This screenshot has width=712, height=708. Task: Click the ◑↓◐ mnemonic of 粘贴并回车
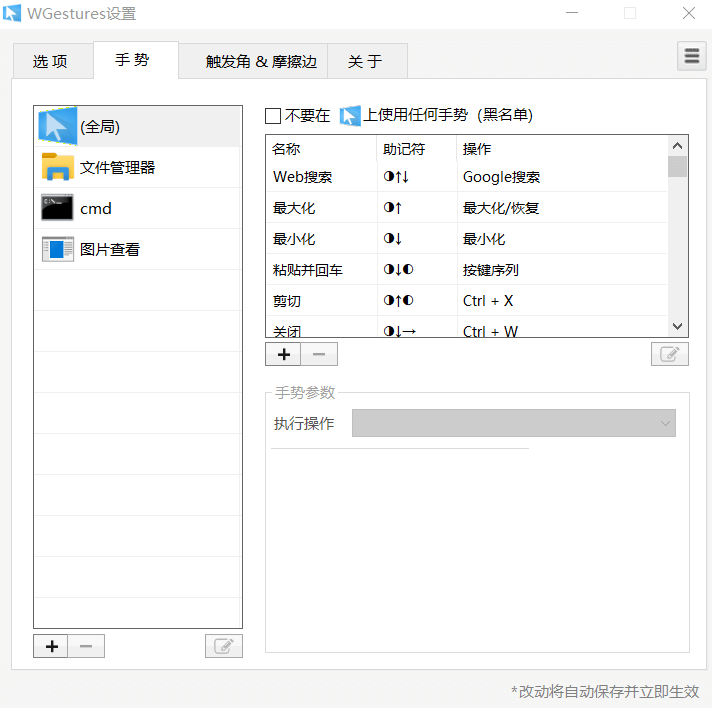tap(398, 270)
